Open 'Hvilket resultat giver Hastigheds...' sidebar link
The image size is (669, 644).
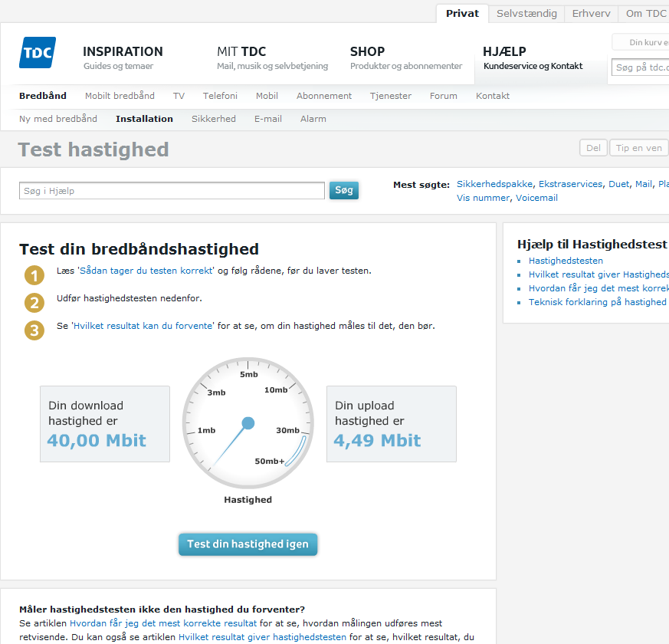pyautogui.click(x=598, y=274)
